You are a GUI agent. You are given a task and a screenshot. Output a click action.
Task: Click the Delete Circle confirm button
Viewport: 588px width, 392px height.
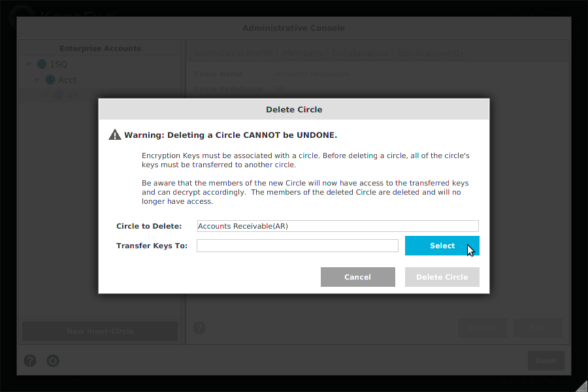click(442, 277)
